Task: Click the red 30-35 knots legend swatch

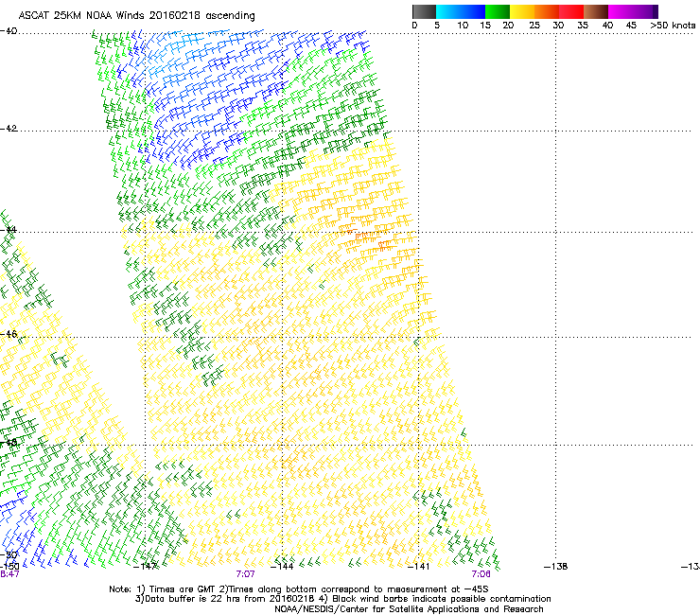Action: click(571, 11)
